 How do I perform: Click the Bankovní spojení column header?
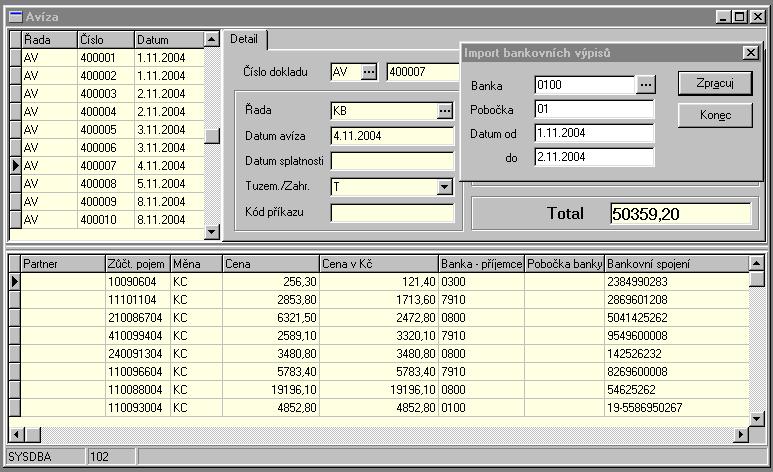(x=676, y=263)
